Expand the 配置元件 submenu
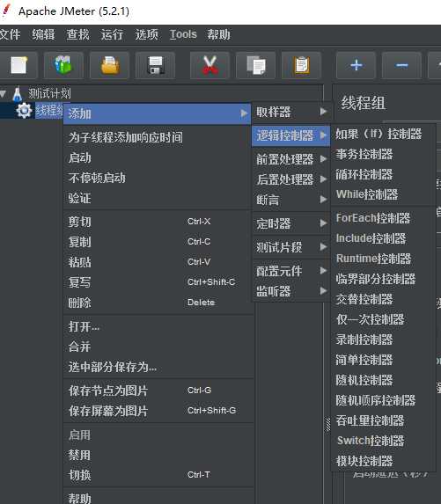The width and height of the screenshot is (441, 504). coord(291,271)
